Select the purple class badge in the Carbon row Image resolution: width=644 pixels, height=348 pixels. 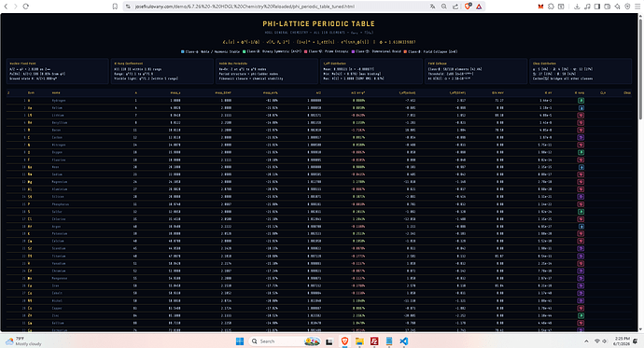(581, 137)
